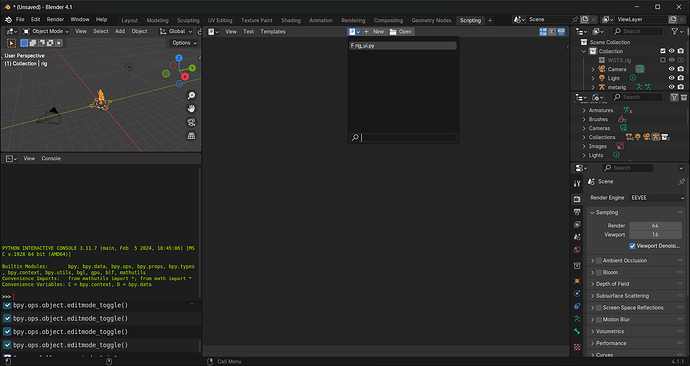Toggle camera view gizmo in viewport
This screenshot has width=690, height=366.
pos(191,122)
